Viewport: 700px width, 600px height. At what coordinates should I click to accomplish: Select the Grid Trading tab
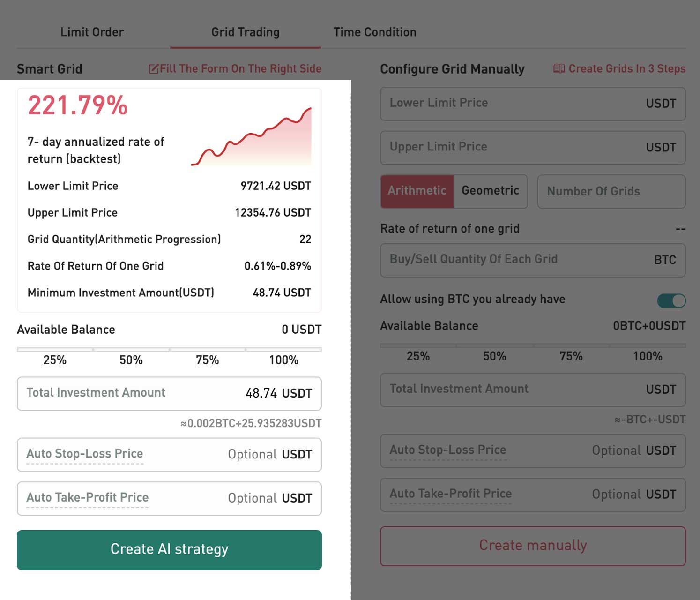pos(245,32)
